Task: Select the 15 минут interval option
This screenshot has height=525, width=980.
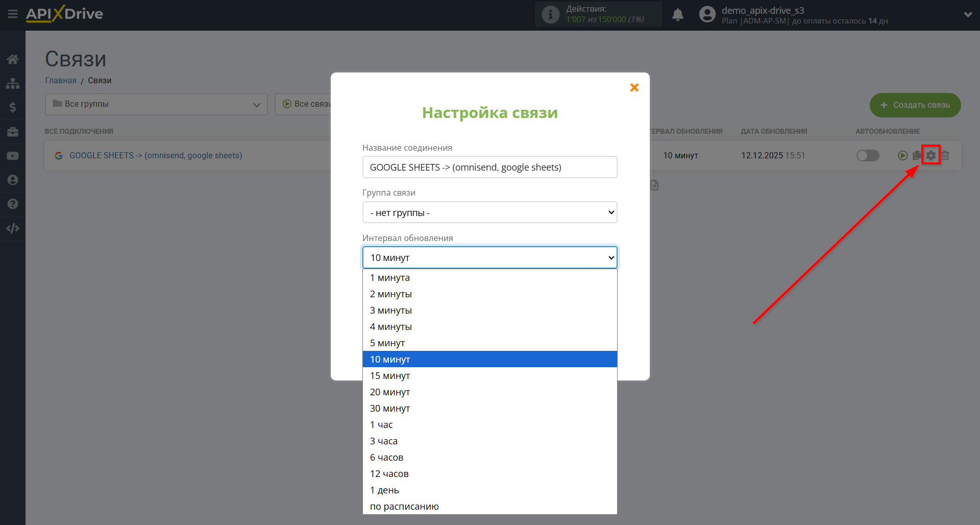Action: click(389, 375)
